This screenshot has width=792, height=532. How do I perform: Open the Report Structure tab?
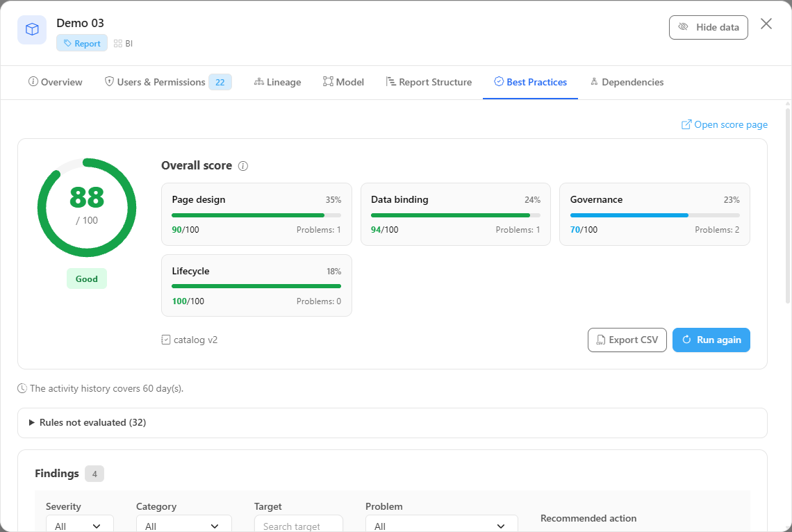click(429, 82)
